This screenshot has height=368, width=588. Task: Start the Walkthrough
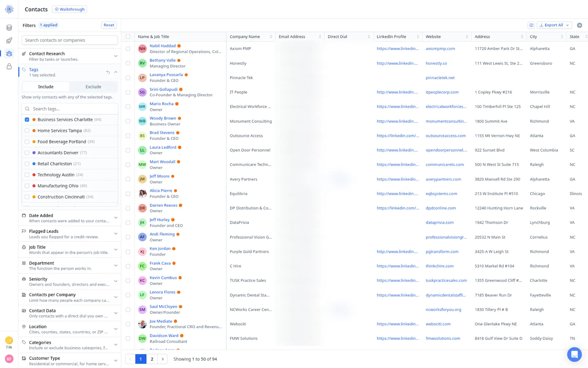(x=70, y=9)
